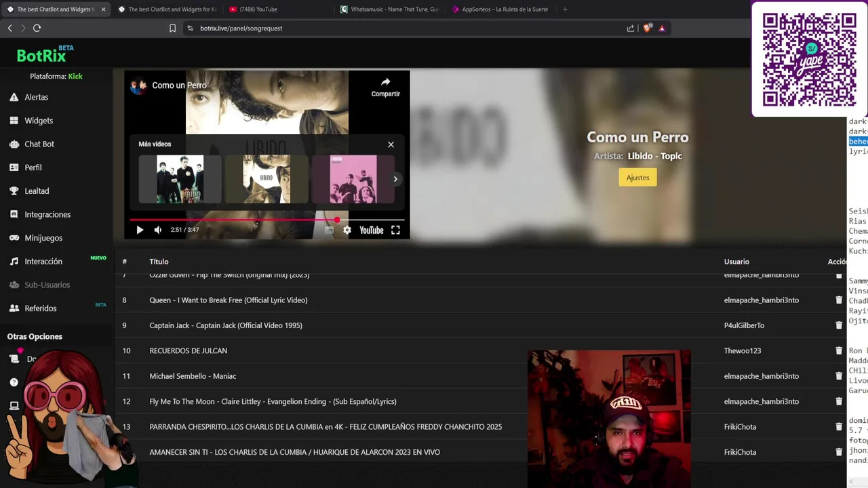Click the Brave rewards triangle icon
Image resolution: width=868 pixels, height=488 pixels.
pos(662,28)
